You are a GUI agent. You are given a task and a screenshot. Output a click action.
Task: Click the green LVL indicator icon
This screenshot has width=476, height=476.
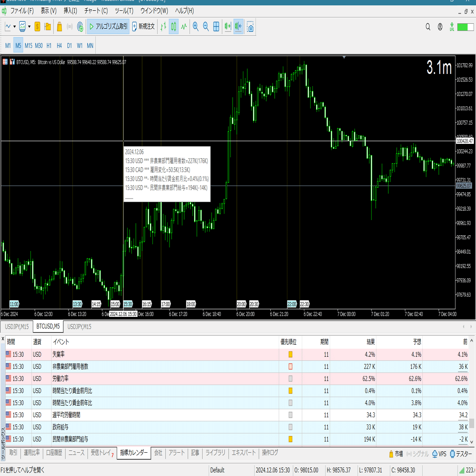tap(452, 27)
